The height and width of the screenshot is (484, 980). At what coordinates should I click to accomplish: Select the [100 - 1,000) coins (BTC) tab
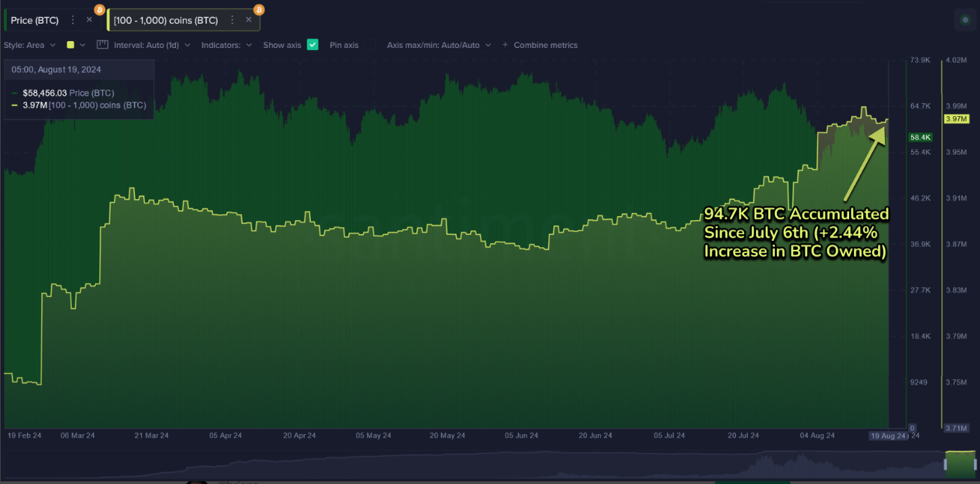tap(165, 20)
